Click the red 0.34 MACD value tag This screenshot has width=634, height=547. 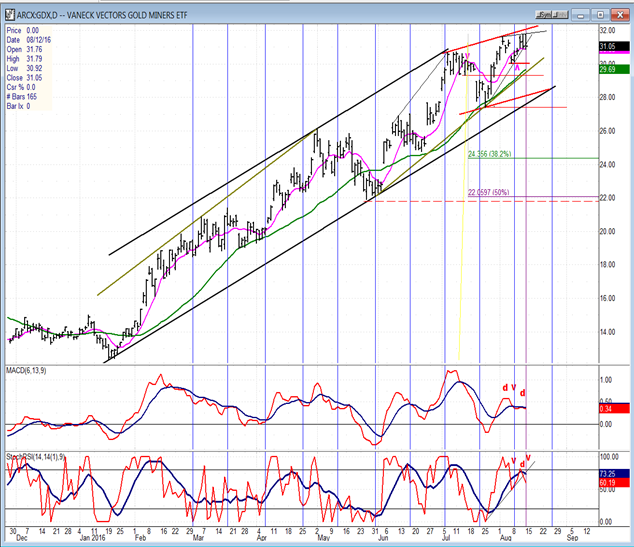614,409
